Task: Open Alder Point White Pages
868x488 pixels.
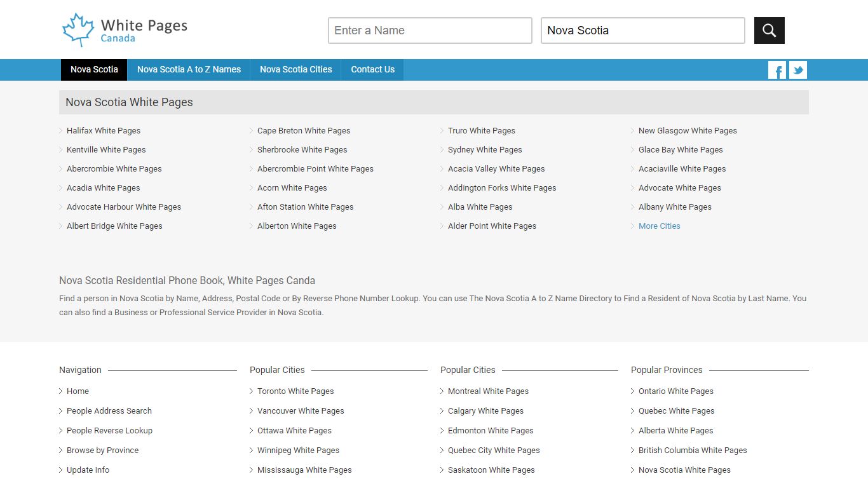Action: pos(492,226)
